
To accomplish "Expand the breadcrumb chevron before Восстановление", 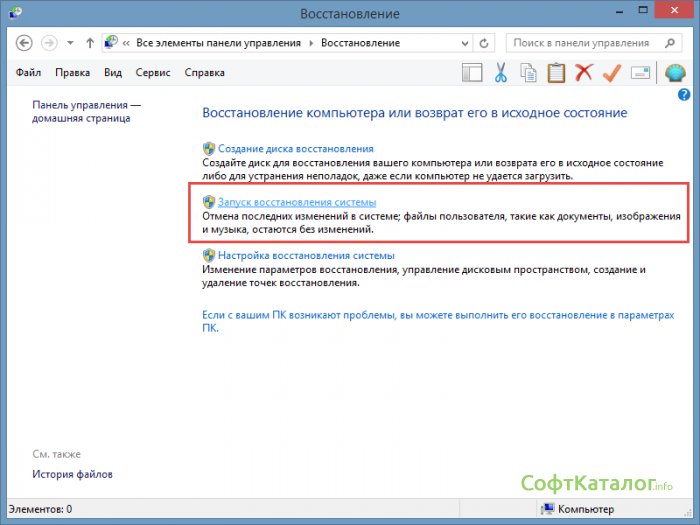I will pyautogui.click(x=311, y=43).
